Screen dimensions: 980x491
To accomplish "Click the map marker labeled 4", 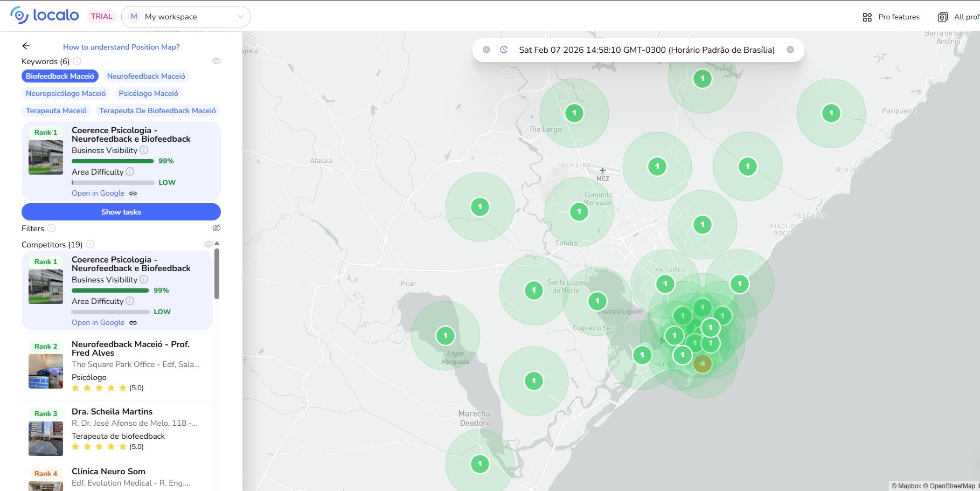I will pos(702,363).
